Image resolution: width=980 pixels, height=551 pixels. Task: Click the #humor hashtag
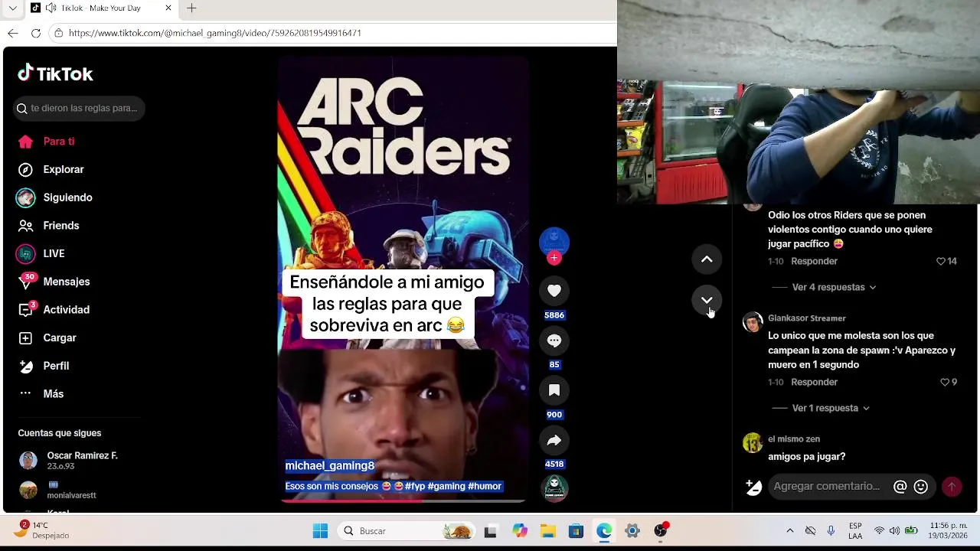click(x=485, y=487)
